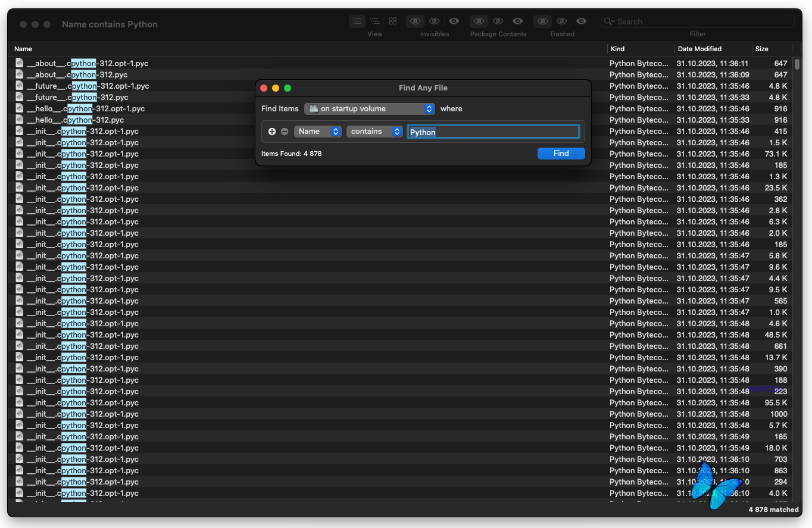Screen dimensions: 812x528
Task: Click the open eye icon under Invisibles
Action: pyautogui.click(x=416, y=21)
